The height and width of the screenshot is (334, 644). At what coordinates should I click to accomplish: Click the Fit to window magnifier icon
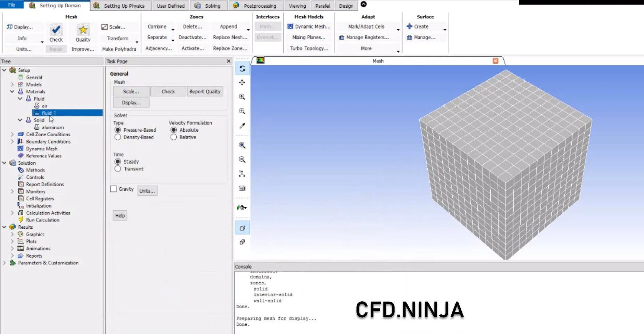pyautogui.click(x=242, y=145)
